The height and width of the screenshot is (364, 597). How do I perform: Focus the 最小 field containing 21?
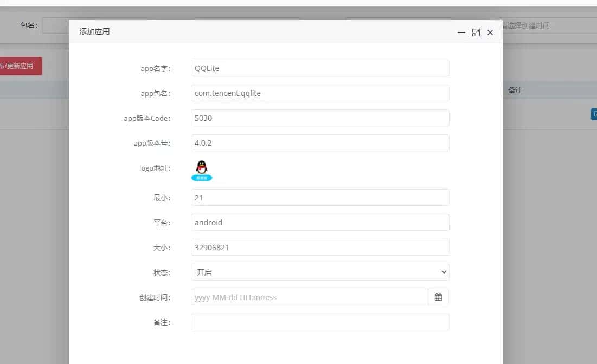pyautogui.click(x=320, y=198)
